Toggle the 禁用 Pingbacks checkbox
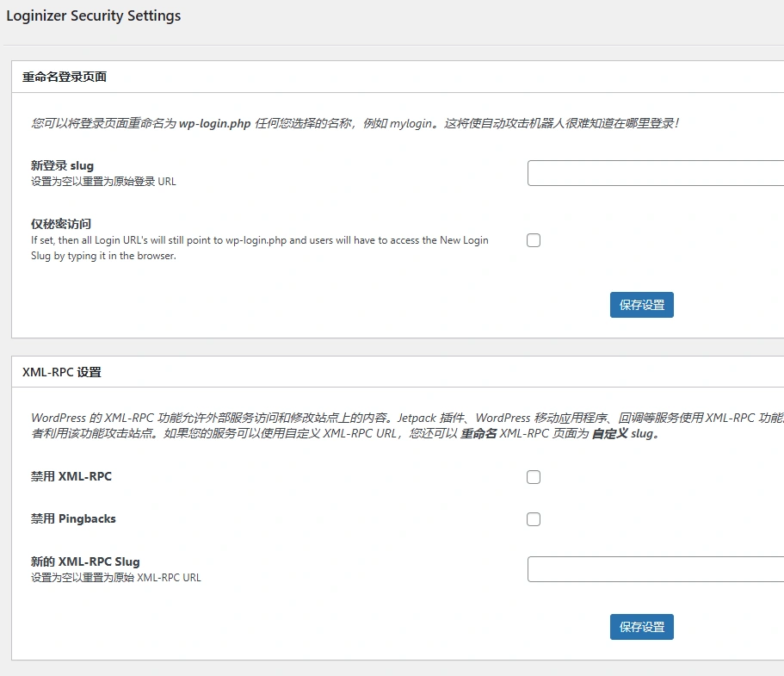 pos(534,519)
